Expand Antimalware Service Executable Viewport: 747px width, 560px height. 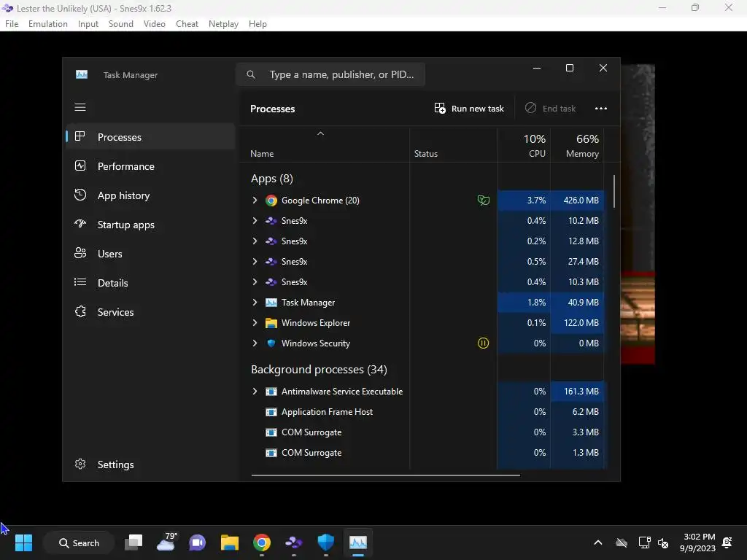[255, 392]
